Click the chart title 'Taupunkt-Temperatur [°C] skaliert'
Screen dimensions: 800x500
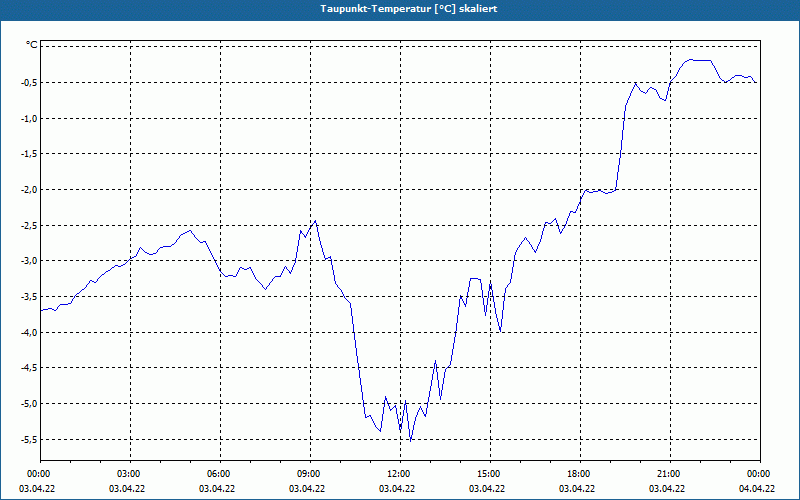point(409,9)
